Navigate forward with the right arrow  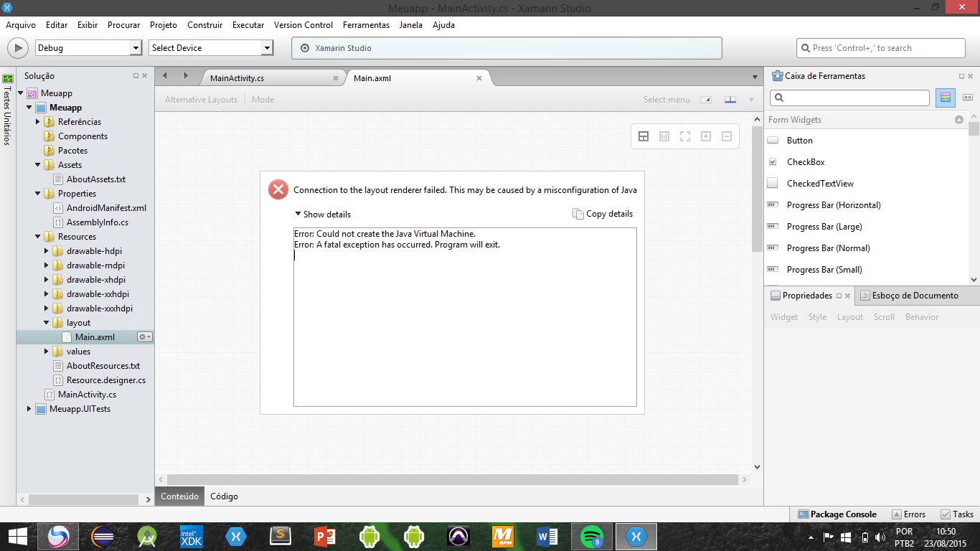click(x=185, y=76)
